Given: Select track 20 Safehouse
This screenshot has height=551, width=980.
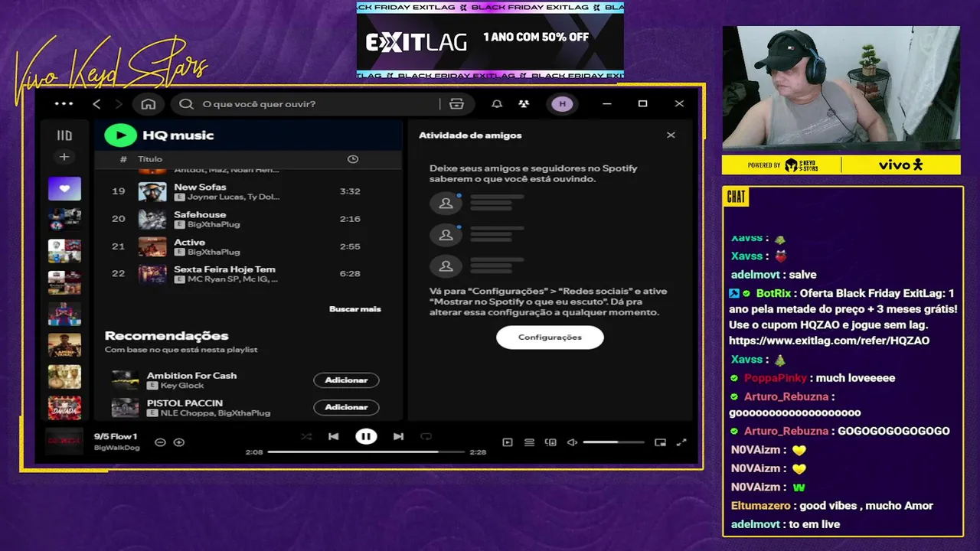Looking at the screenshot, I should pyautogui.click(x=248, y=219).
